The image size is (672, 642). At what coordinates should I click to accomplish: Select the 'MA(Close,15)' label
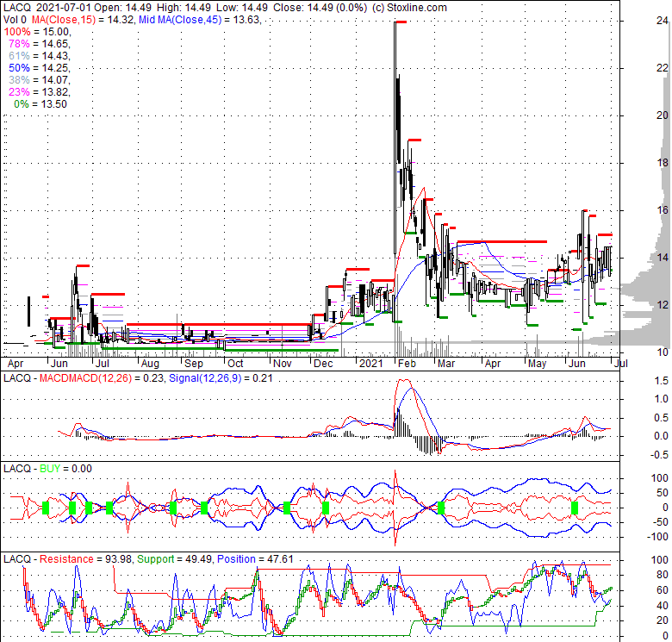pyautogui.click(x=64, y=20)
